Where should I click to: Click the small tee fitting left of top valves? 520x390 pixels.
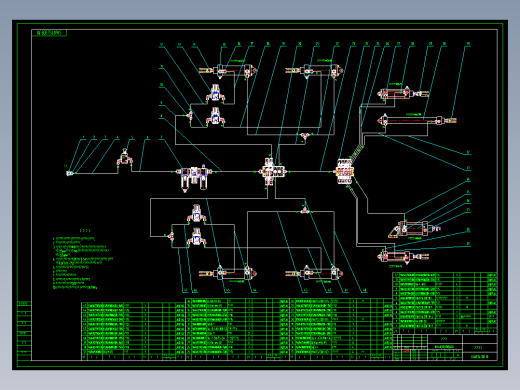[189, 115]
